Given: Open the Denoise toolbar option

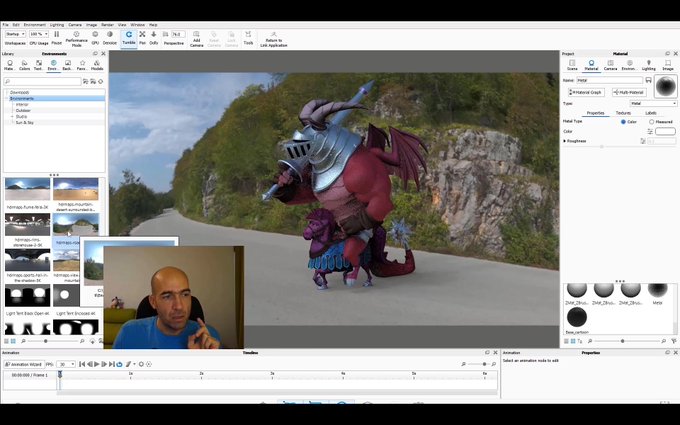Looking at the screenshot, I should tap(110, 38).
